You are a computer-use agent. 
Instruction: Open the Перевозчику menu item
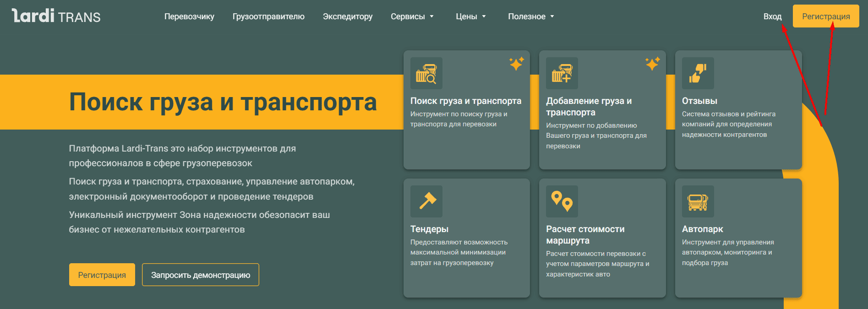pos(189,16)
